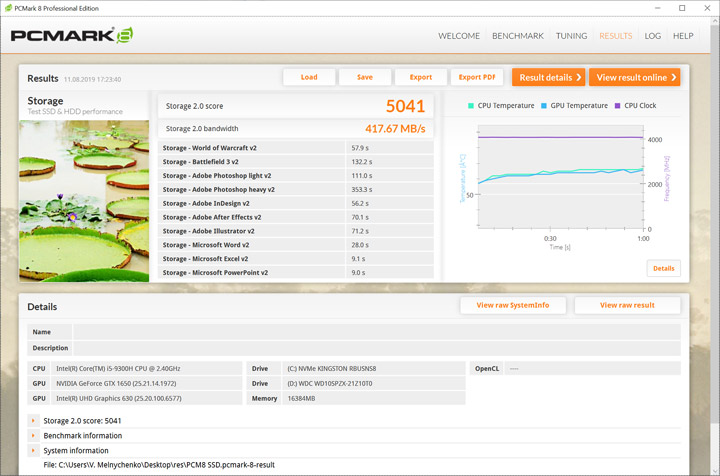
Task: Click the temperature and clock chart
Action: coord(561,177)
